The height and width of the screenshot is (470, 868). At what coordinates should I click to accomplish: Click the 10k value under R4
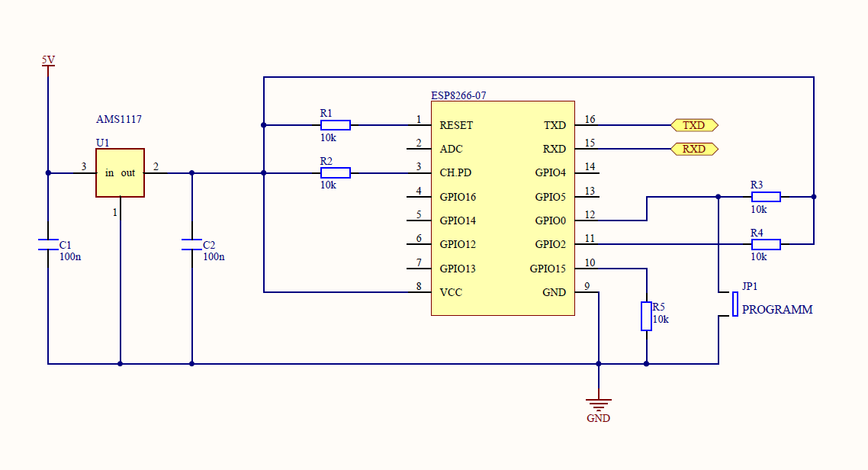[758, 256]
